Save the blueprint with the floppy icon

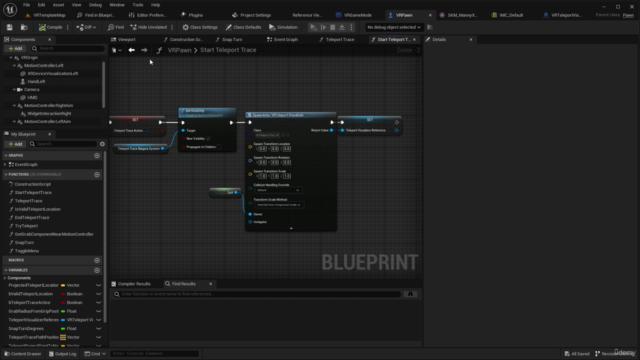(9, 27)
